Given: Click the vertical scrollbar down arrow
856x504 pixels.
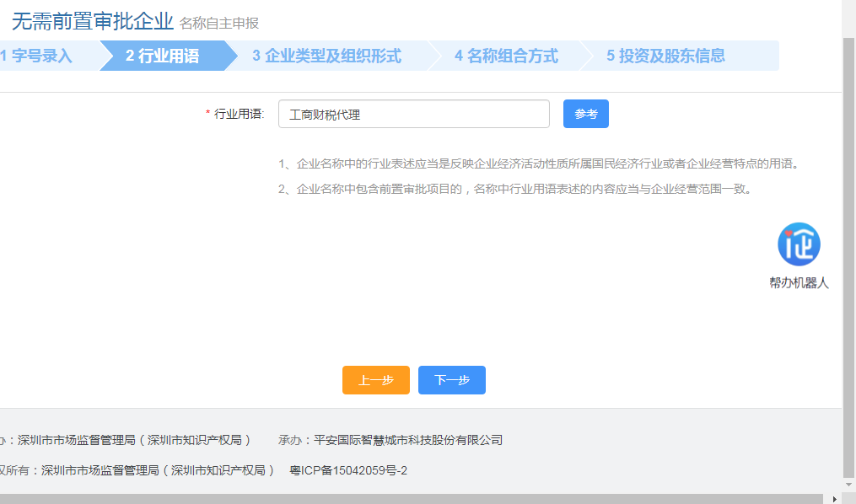Looking at the screenshot, I should [x=848, y=485].
